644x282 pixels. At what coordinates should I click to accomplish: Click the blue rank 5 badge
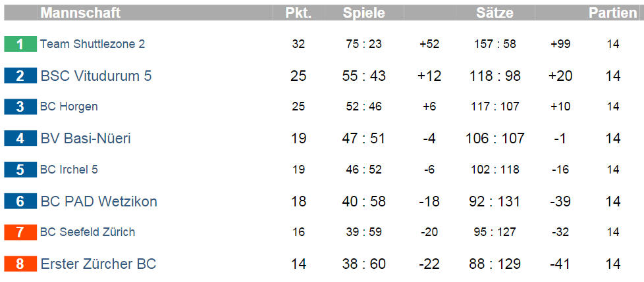coord(20,170)
